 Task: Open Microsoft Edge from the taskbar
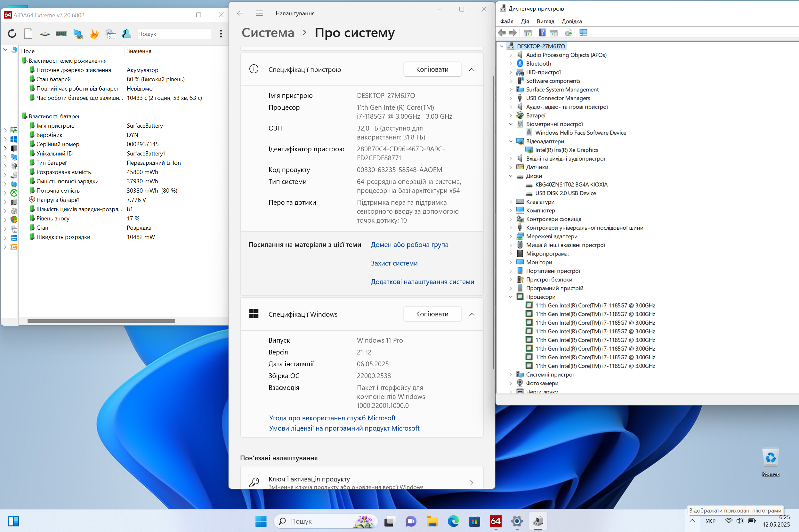point(453,521)
